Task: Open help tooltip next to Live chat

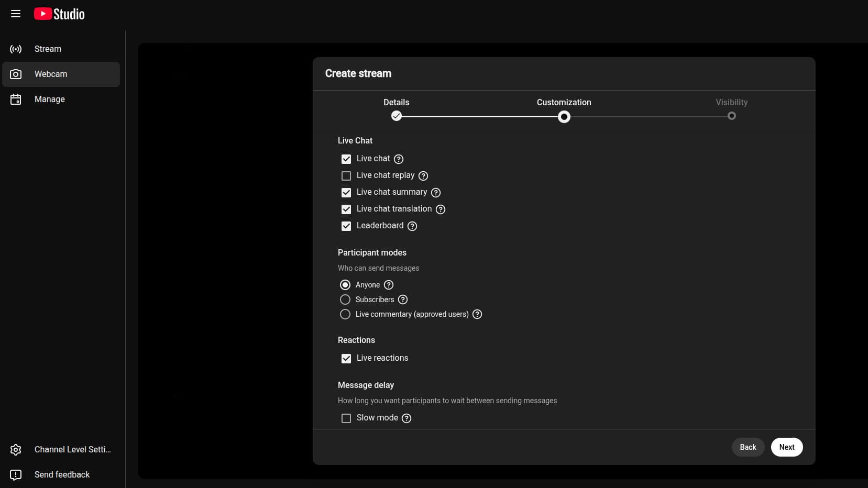Action: tap(399, 159)
